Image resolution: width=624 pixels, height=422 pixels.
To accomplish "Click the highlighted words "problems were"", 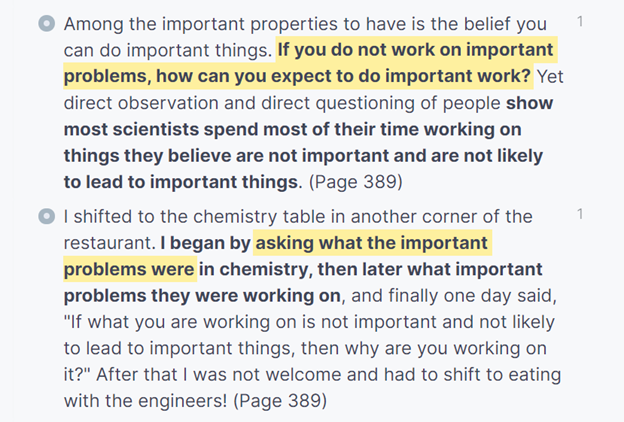I will pos(129,269).
